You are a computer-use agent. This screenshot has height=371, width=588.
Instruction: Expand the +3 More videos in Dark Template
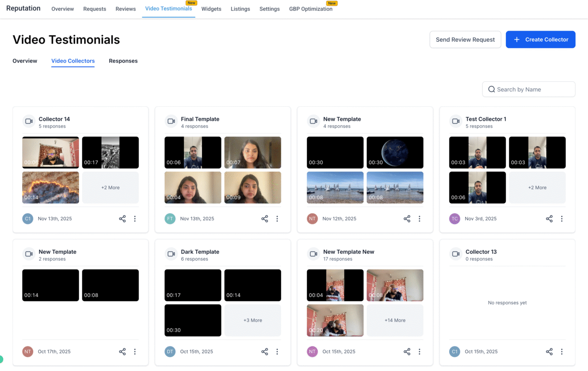pos(253,320)
